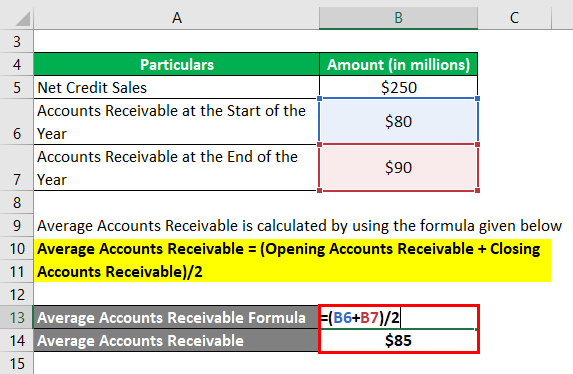The image size is (573, 374).
Task: Select column A header
Action: coord(177,18)
